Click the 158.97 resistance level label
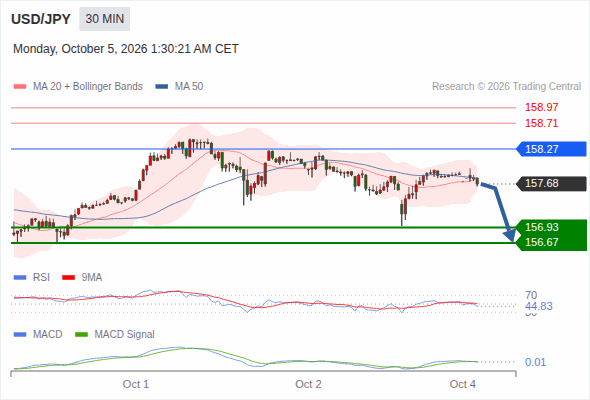This screenshot has height=400, width=590. pos(541,107)
